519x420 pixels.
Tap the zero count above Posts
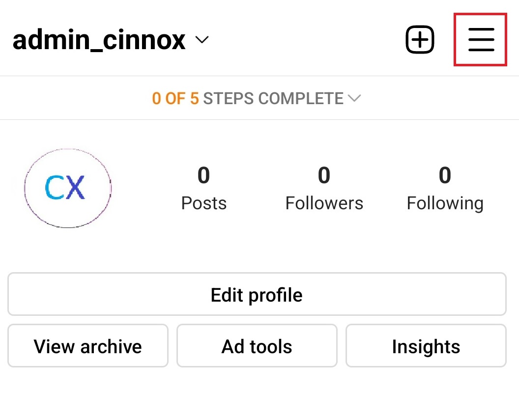pyautogui.click(x=204, y=175)
